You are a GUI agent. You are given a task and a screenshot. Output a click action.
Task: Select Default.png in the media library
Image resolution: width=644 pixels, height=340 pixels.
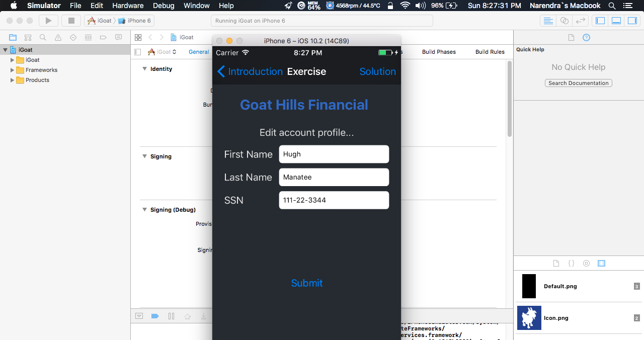[x=579, y=286]
